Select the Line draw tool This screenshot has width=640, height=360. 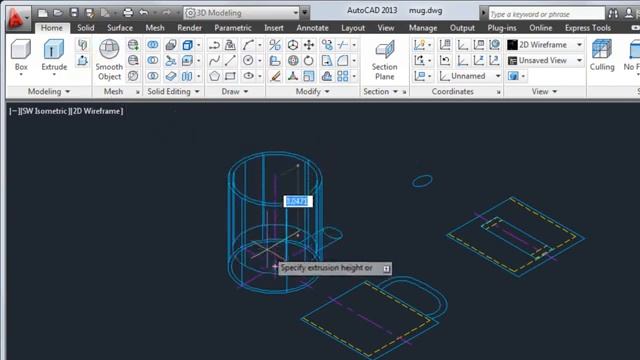point(230,60)
